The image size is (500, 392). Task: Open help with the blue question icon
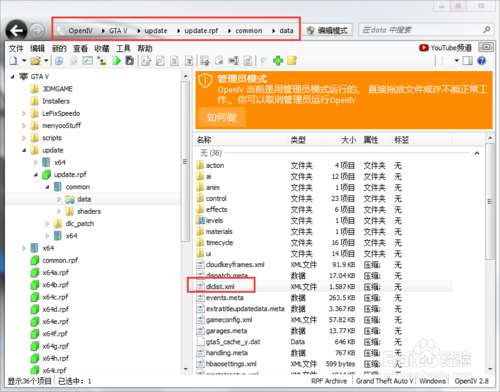pyautogui.click(x=481, y=61)
